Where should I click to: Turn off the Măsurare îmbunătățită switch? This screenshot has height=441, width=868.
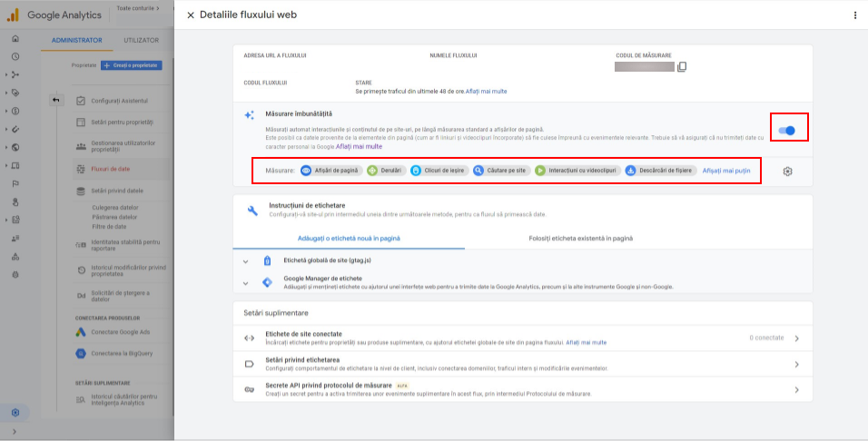point(787,131)
